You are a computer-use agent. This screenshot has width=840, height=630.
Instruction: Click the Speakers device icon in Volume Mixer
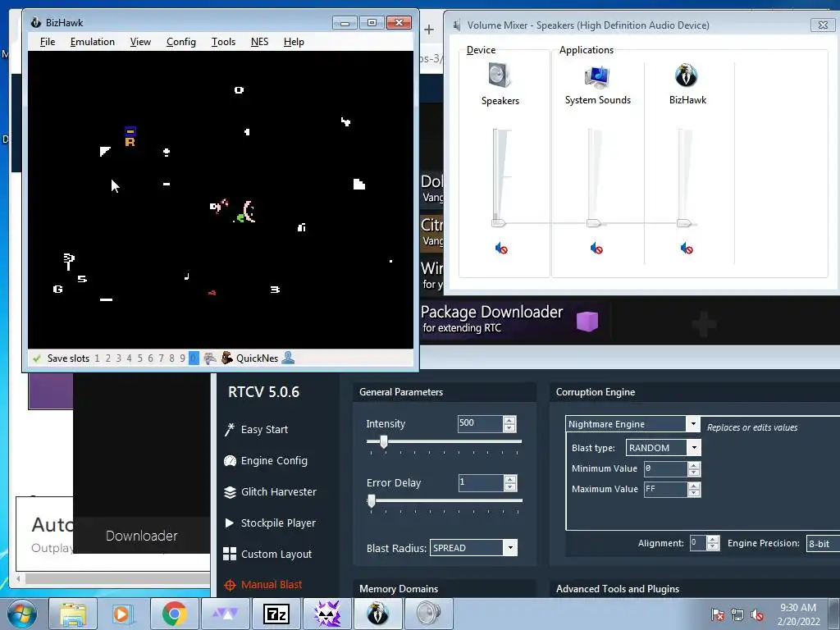pos(500,75)
